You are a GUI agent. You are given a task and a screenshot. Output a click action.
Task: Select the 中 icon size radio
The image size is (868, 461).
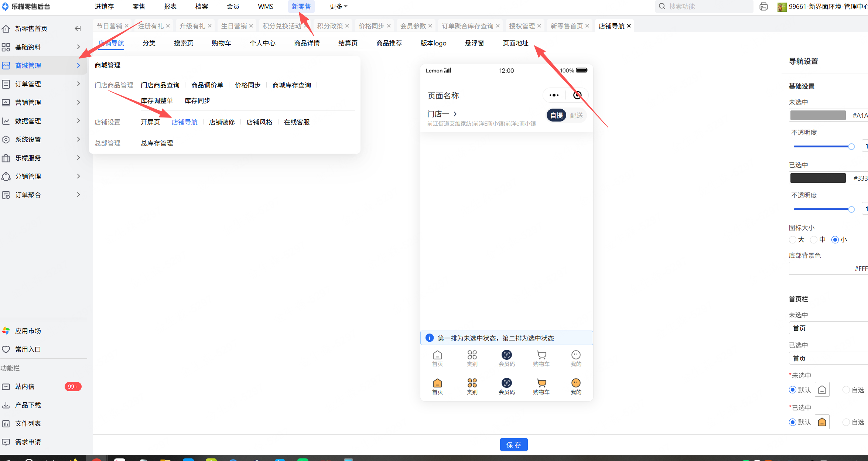tap(814, 240)
